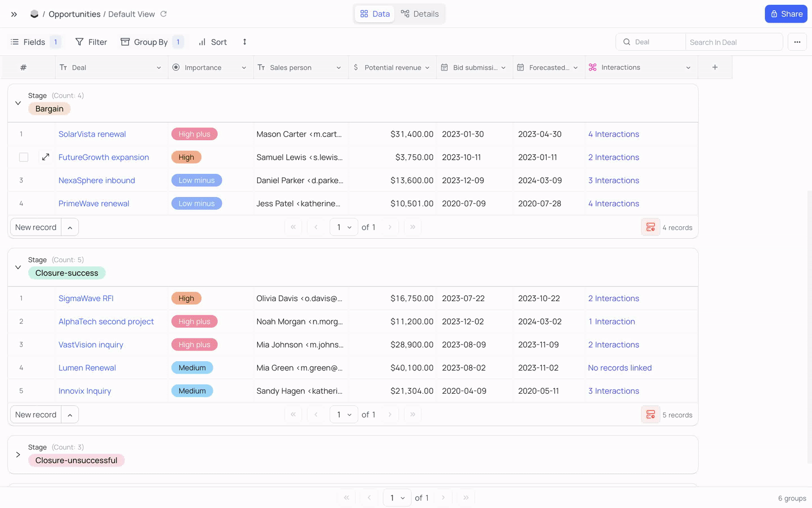This screenshot has height=508, width=812.
Task: Click the High plus tag on SolarVista row
Action: coord(194,134)
